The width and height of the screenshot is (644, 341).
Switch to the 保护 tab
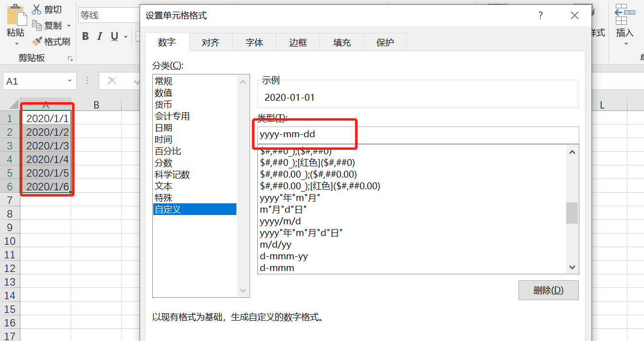pyautogui.click(x=385, y=43)
